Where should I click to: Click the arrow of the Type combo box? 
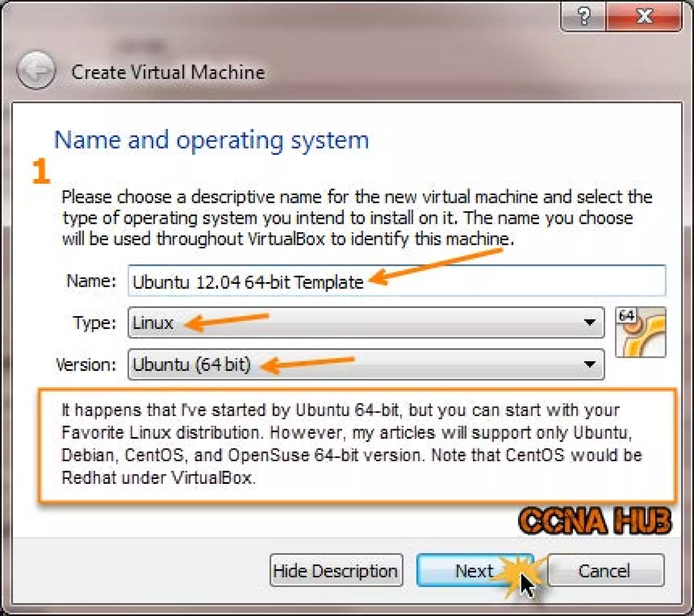590,323
